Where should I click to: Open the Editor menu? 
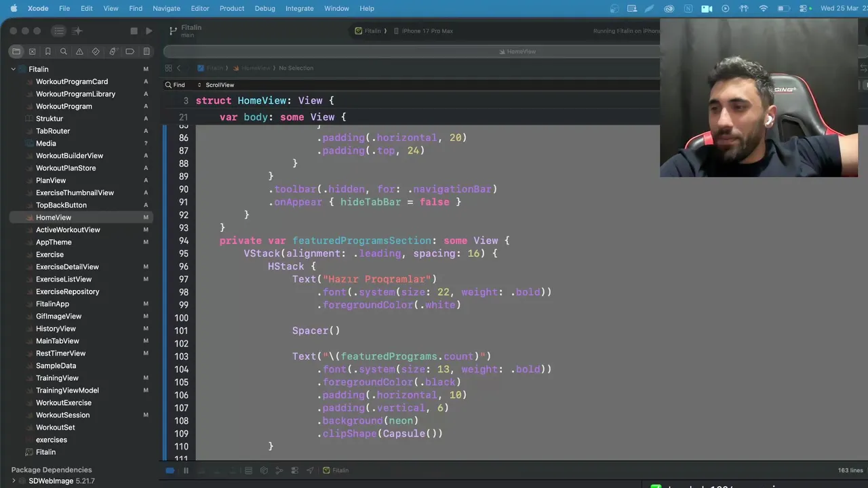pyautogui.click(x=200, y=8)
